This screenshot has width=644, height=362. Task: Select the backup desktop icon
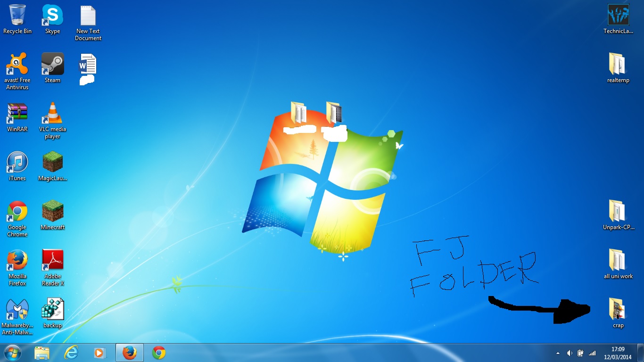pyautogui.click(x=52, y=313)
